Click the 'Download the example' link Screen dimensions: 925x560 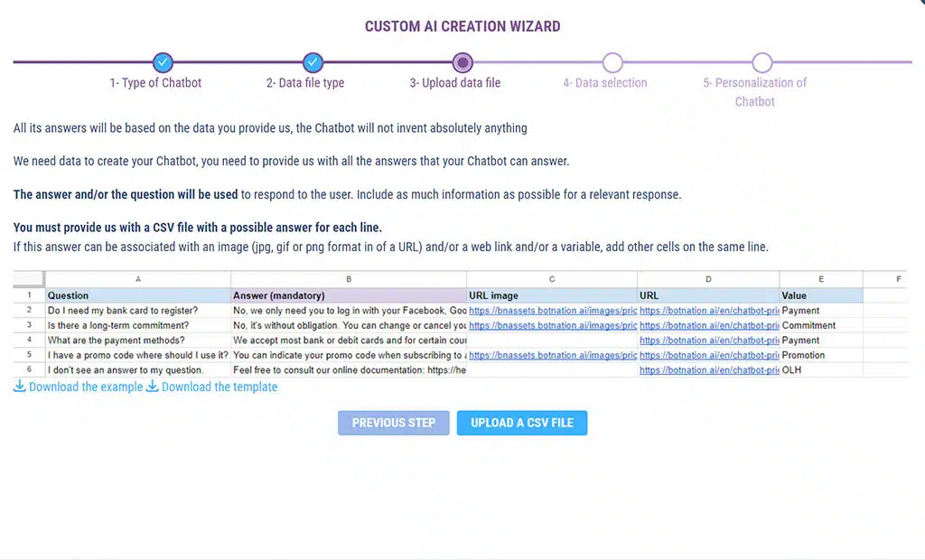coord(86,387)
